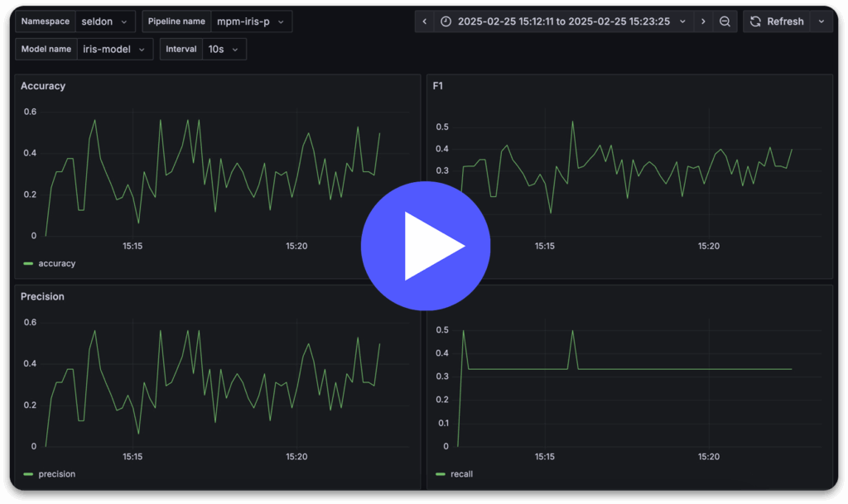Shift time range forward with right arrow
Image resolution: width=848 pixels, height=504 pixels.
pyautogui.click(x=703, y=22)
